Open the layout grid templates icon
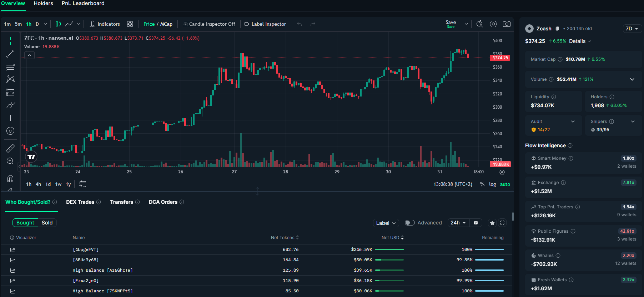The width and height of the screenshot is (644, 297). tap(130, 24)
